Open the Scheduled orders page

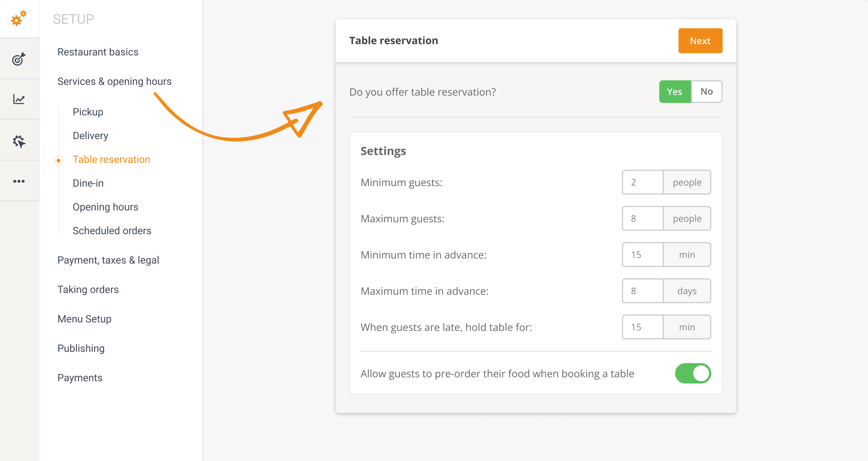coord(112,230)
